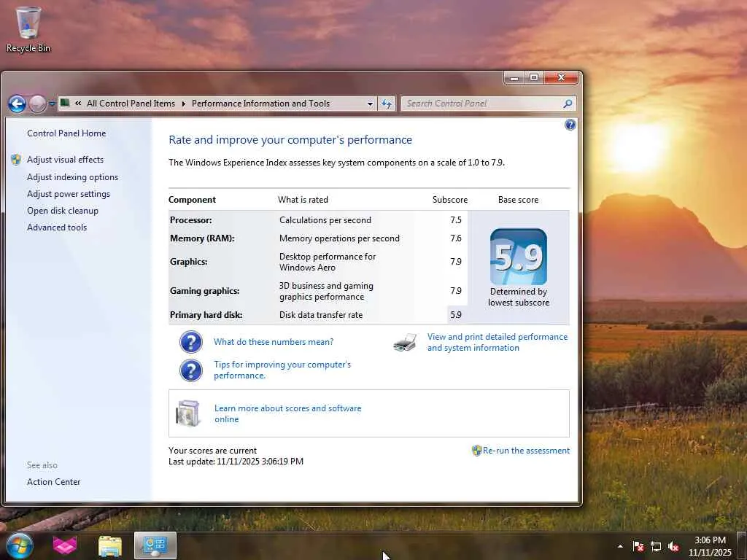Expand breadcrumb arrow after All Control Panel Items

[x=183, y=104]
